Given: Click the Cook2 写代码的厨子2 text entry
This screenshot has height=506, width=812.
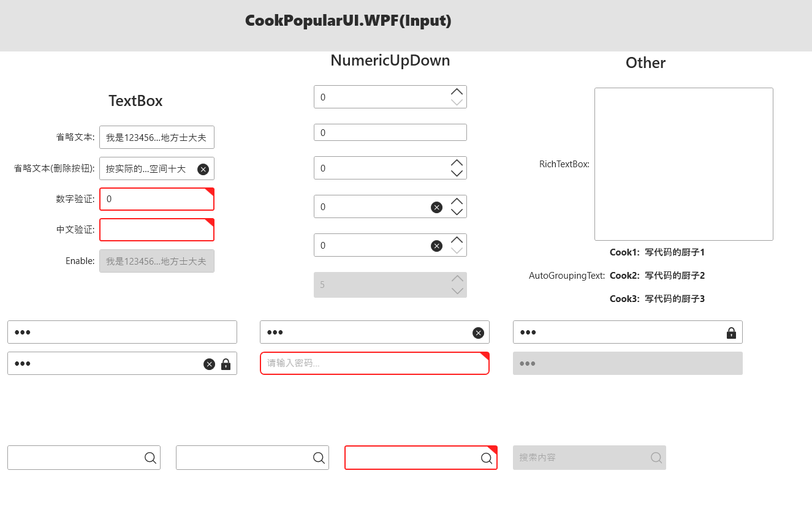Looking at the screenshot, I should [657, 276].
